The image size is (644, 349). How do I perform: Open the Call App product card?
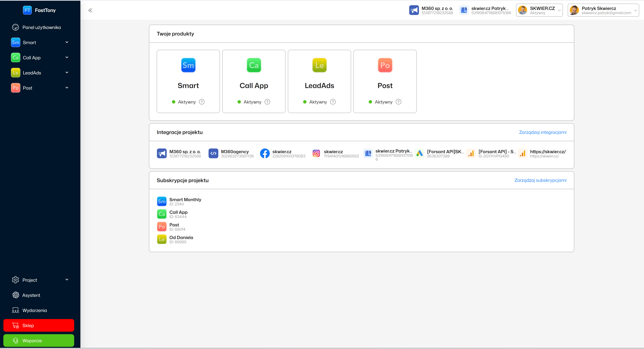point(253,81)
